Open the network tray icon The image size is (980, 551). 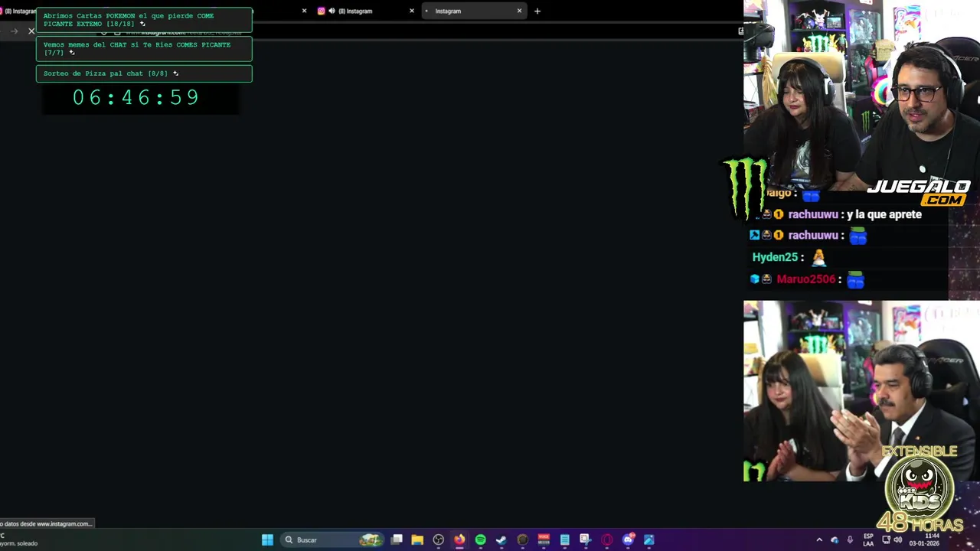(x=886, y=540)
